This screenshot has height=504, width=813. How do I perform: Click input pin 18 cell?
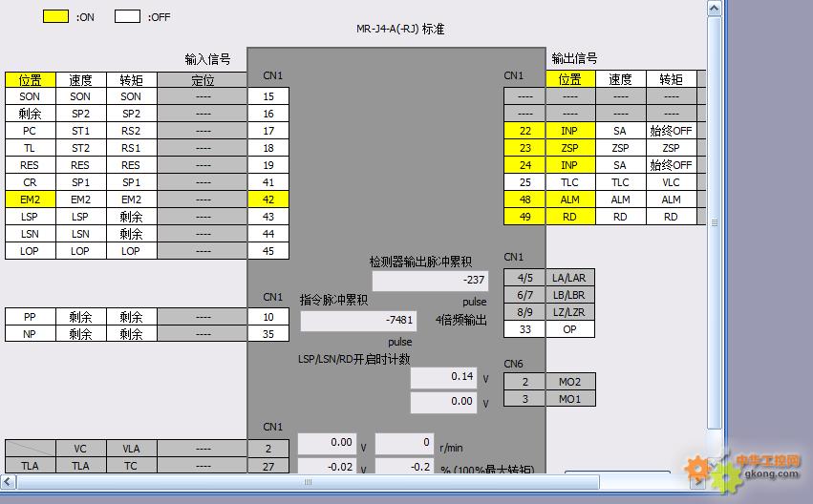click(268, 148)
